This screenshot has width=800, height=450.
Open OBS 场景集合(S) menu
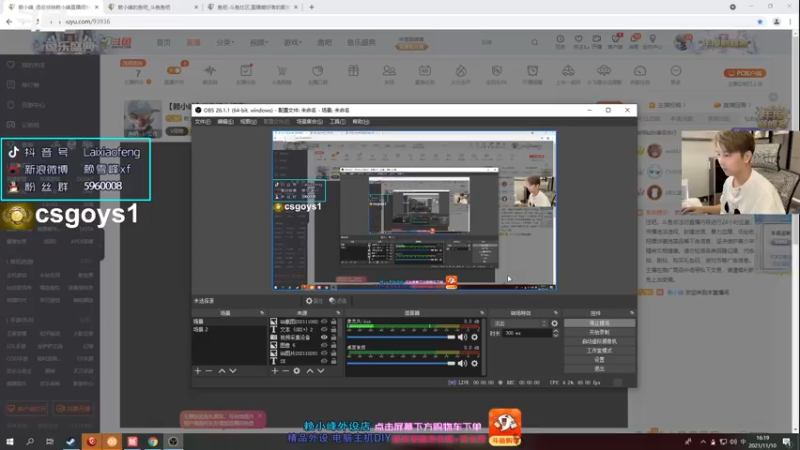tap(309, 122)
